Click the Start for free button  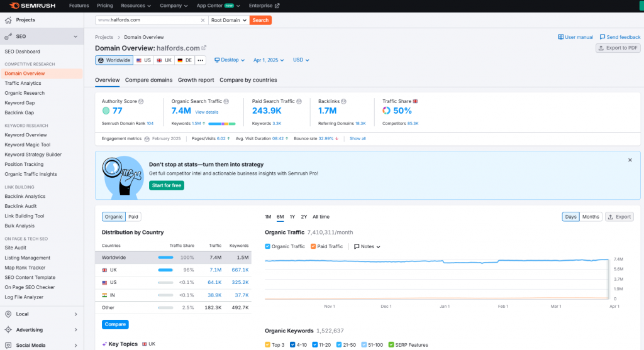(167, 185)
